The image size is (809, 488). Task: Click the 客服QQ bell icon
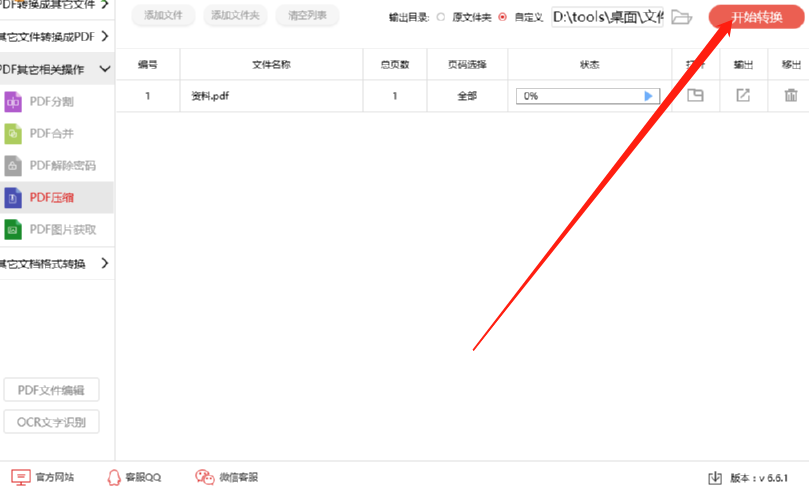click(x=114, y=478)
